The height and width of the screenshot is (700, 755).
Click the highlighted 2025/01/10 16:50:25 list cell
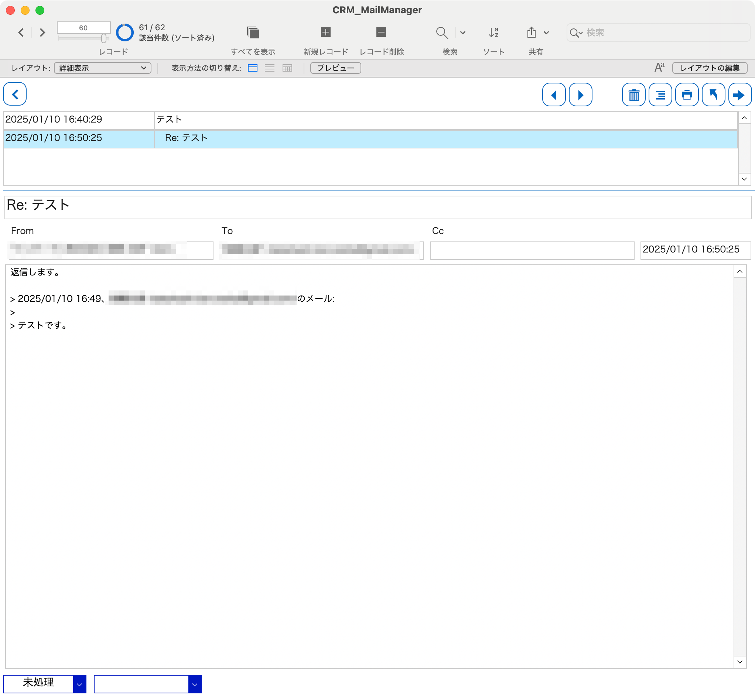click(79, 139)
